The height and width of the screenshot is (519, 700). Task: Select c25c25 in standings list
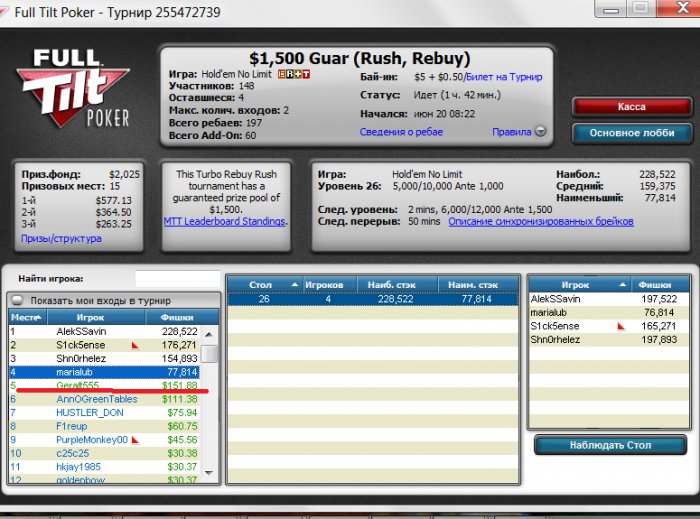(x=104, y=453)
